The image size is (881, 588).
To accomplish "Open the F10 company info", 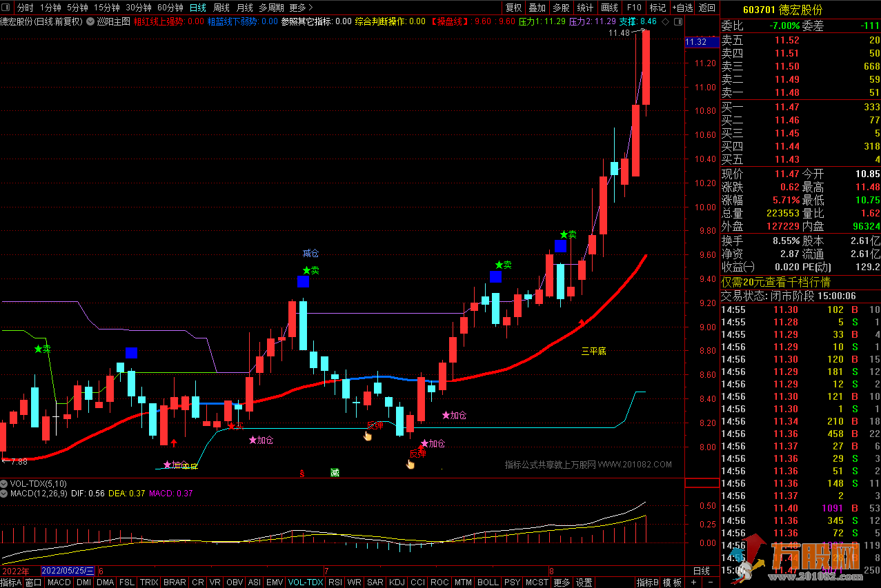I will 633,8.
